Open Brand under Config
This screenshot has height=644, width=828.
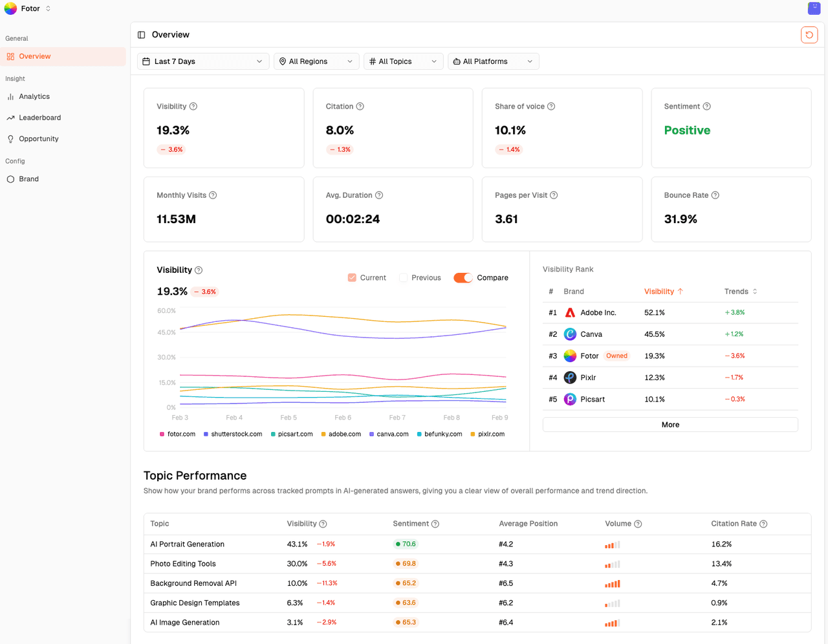pyautogui.click(x=63, y=179)
